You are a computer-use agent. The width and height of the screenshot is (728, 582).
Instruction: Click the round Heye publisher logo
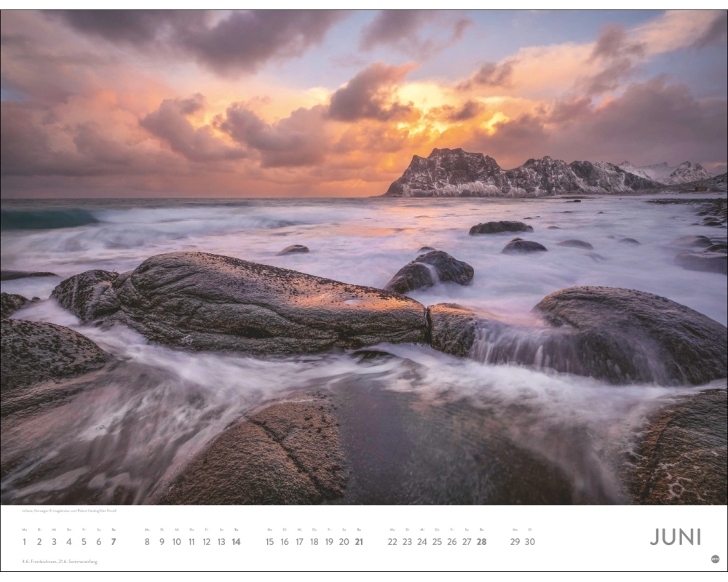(x=715, y=559)
